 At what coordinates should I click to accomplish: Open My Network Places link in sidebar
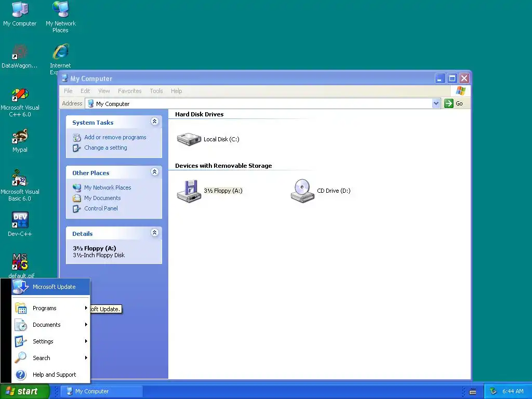coord(108,188)
